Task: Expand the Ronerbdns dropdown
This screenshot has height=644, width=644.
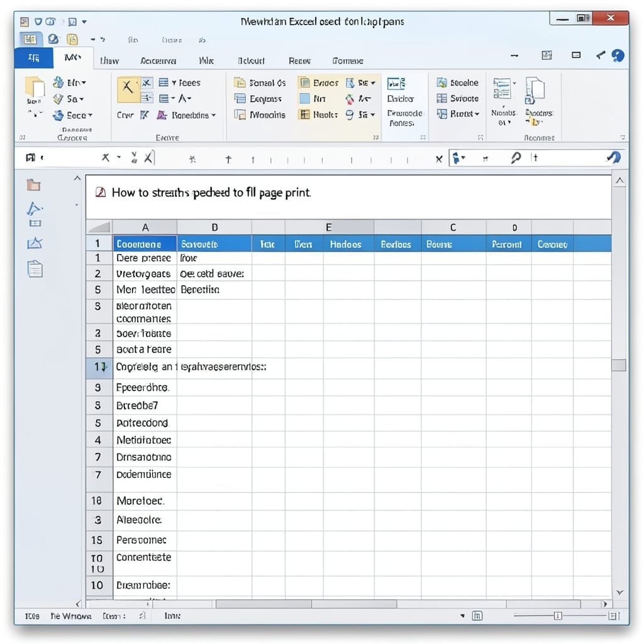Action: pos(214,116)
